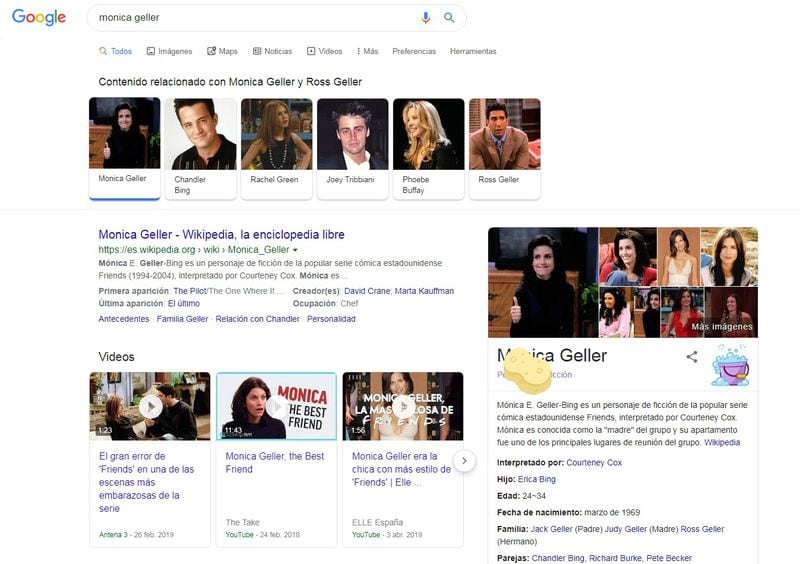
Task: Open the Erica Bing link
Action: 537,479
